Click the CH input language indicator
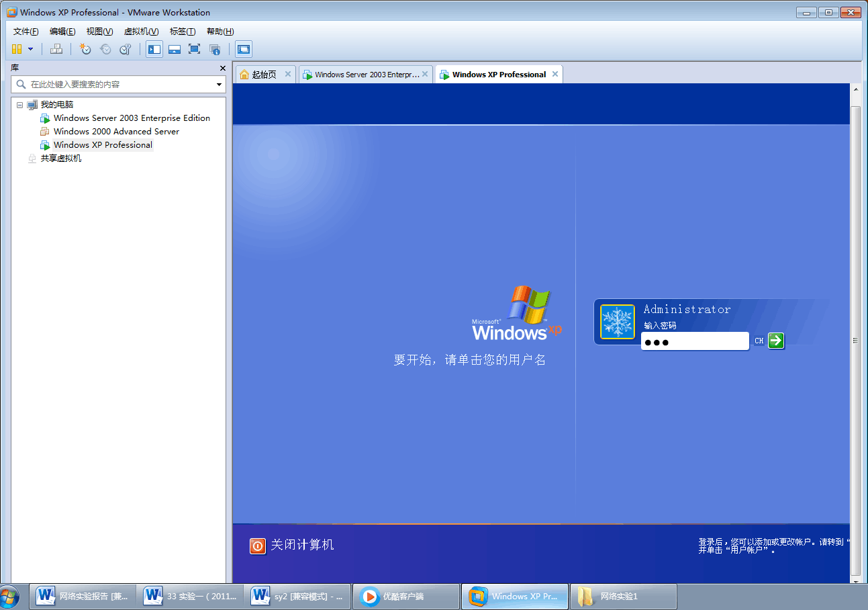The width and height of the screenshot is (868, 610). [759, 341]
